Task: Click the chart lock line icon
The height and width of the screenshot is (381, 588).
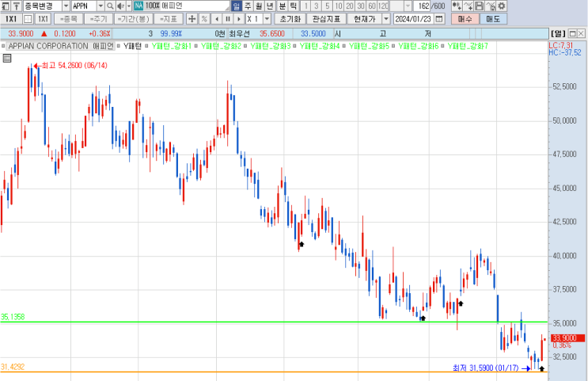Action: [490, 6]
